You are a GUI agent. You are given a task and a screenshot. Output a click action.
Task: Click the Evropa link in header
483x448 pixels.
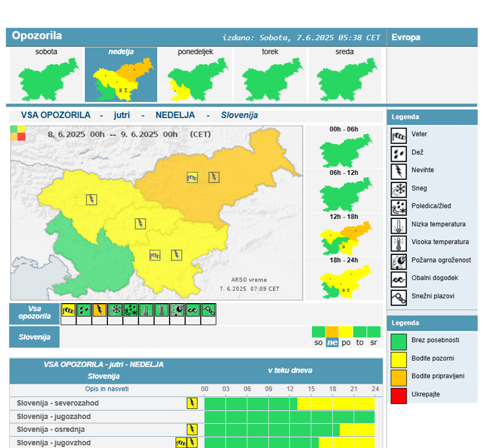pyautogui.click(x=406, y=38)
